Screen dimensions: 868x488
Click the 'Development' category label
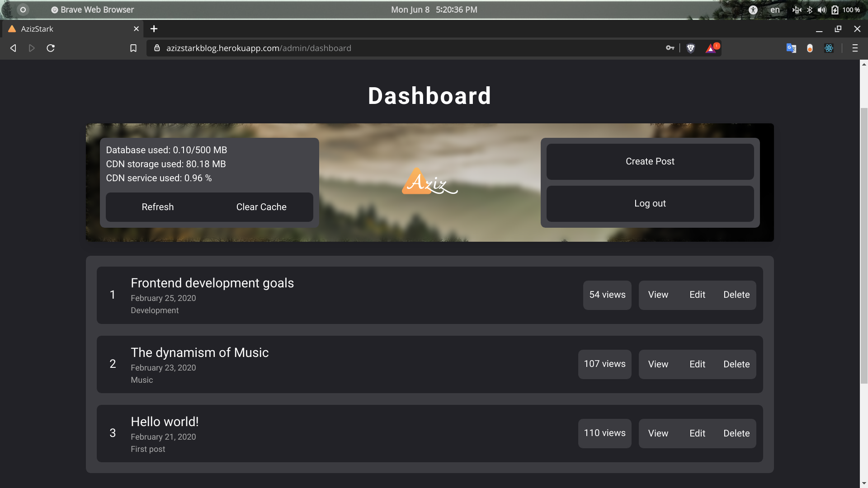155,310
